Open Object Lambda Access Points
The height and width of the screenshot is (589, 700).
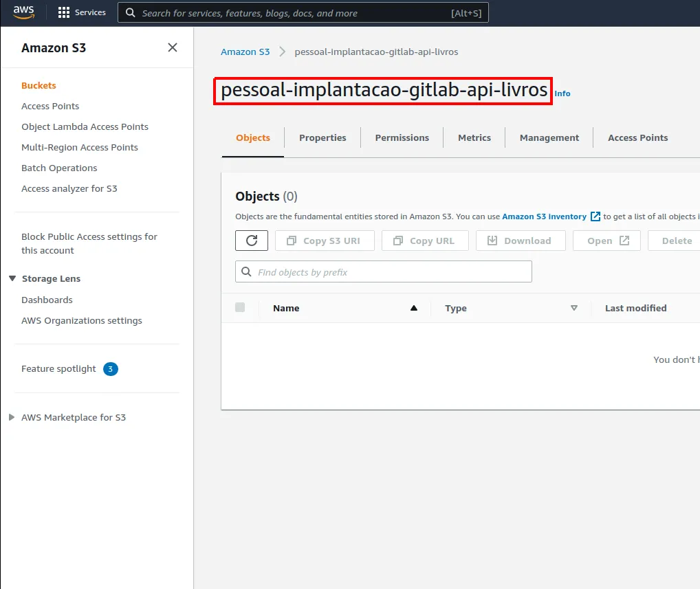[x=85, y=126]
